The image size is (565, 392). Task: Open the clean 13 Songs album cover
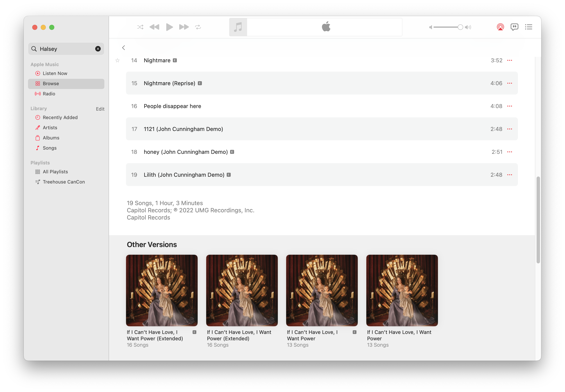coord(402,290)
